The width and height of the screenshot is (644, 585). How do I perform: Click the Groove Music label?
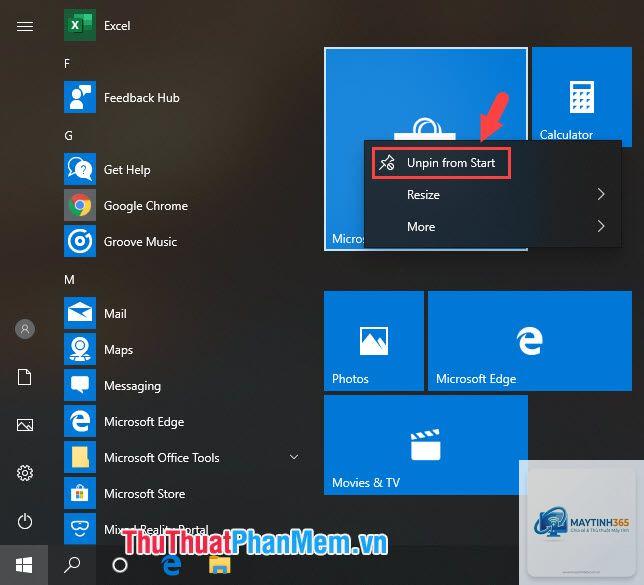pos(140,242)
